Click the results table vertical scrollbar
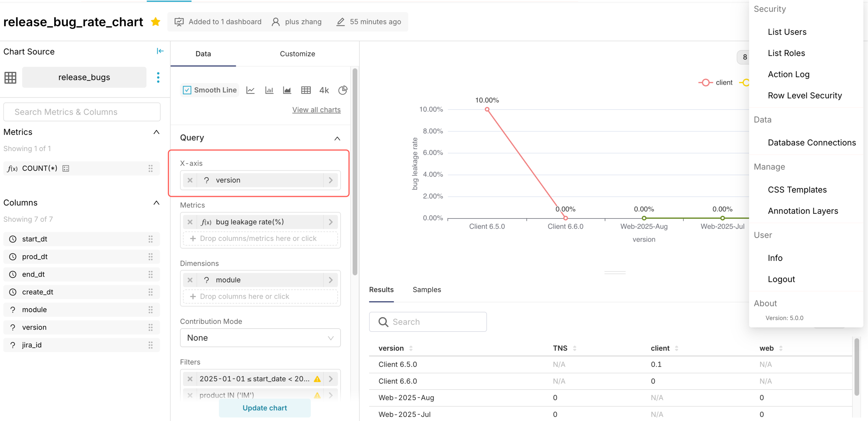868x421 pixels. point(857,367)
